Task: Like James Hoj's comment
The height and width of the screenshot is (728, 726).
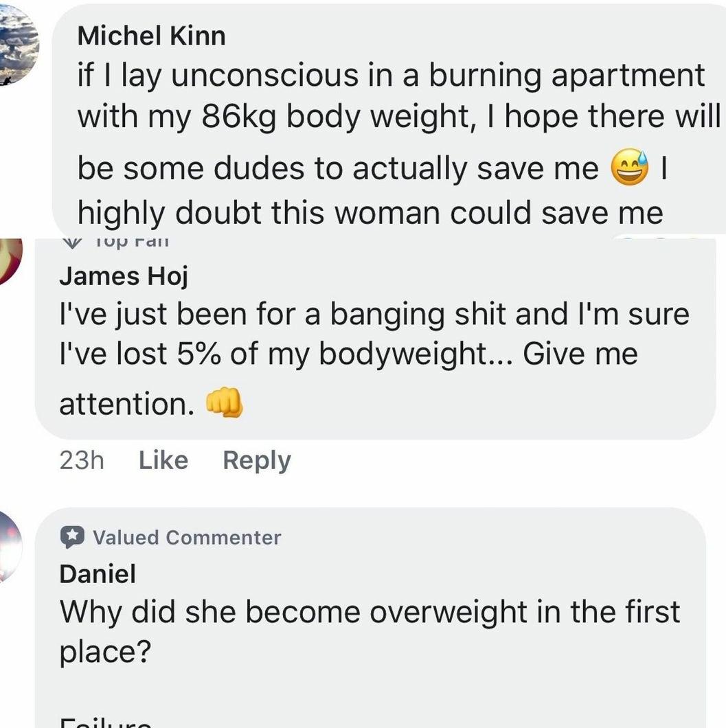Action: pos(163,460)
